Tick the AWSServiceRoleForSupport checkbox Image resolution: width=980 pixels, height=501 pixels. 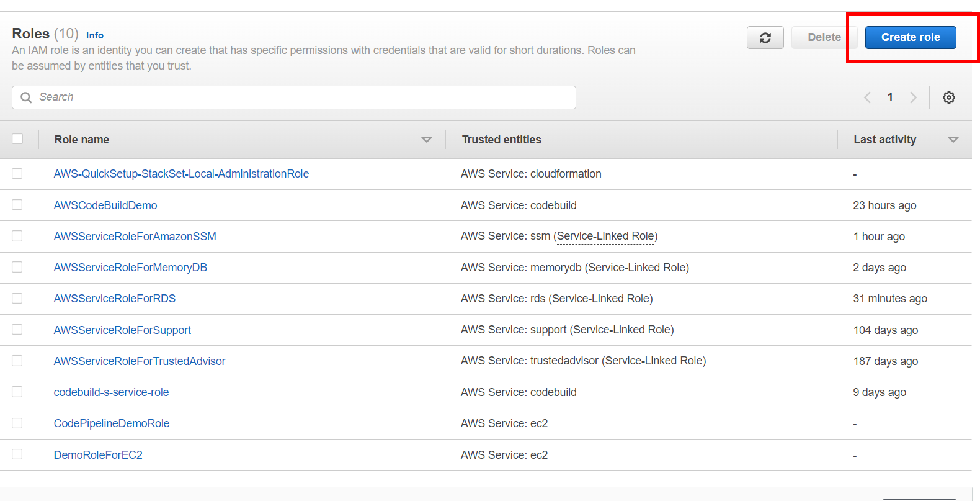pos(17,330)
